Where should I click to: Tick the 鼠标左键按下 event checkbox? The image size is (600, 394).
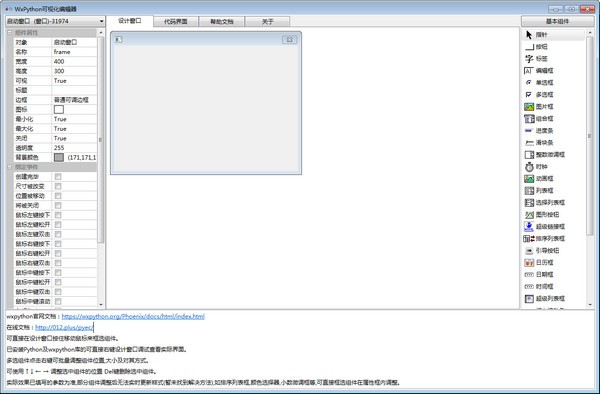(58, 215)
